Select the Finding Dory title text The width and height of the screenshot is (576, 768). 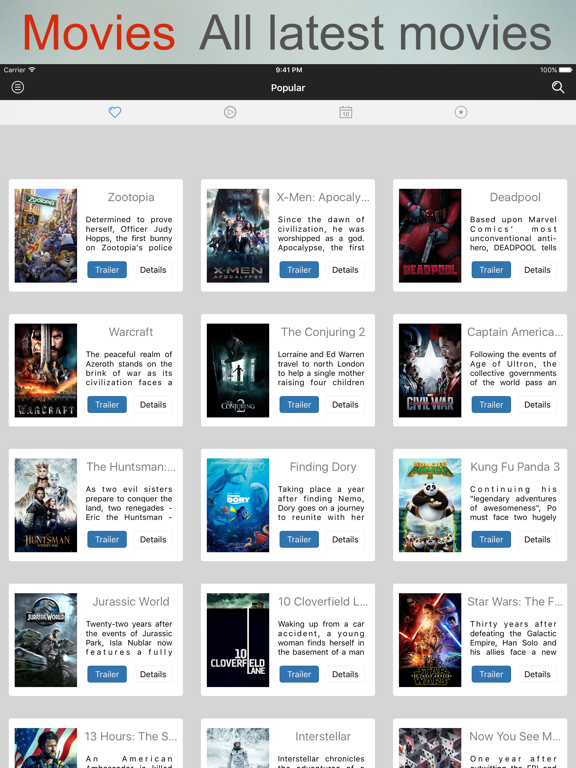323,467
